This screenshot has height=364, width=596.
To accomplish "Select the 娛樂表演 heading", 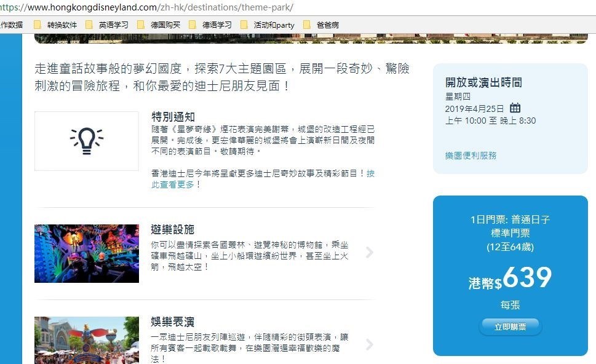I will (172, 322).
